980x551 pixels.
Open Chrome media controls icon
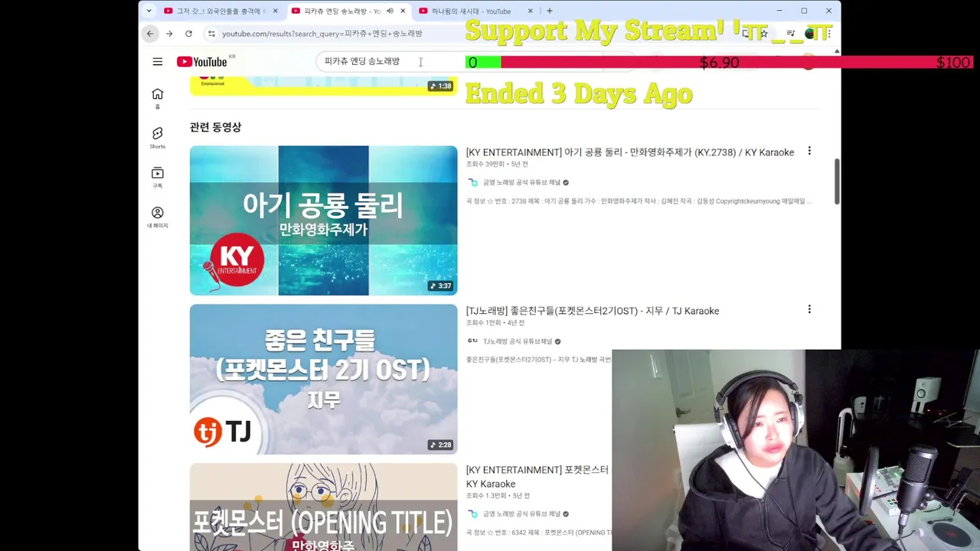(x=790, y=34)
